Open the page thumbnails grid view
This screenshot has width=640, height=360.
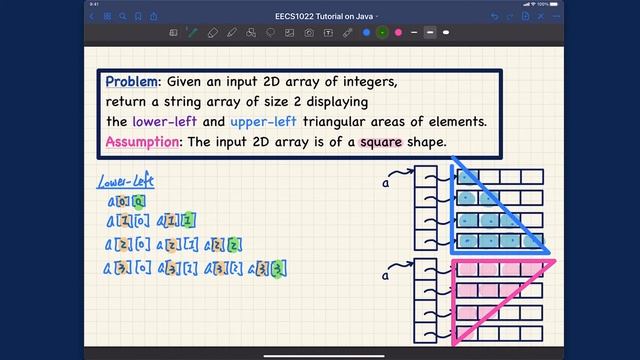[107, 16]
